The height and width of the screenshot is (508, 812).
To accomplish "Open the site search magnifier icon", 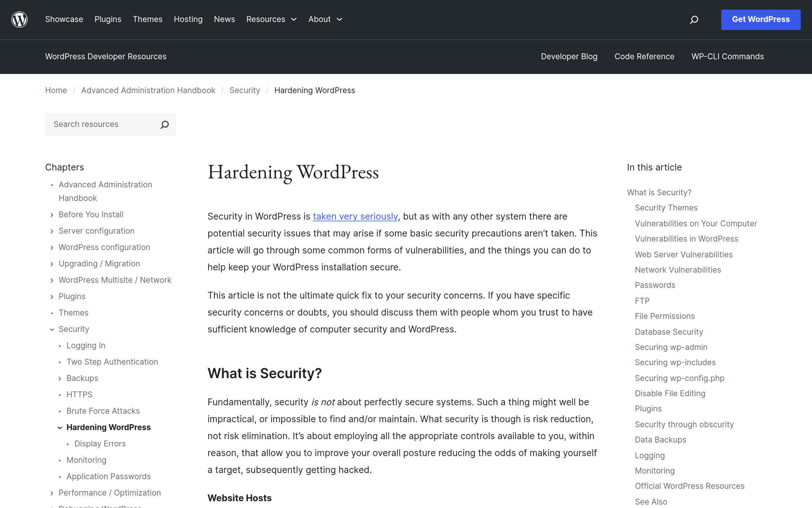I will [x=694, y=20].
